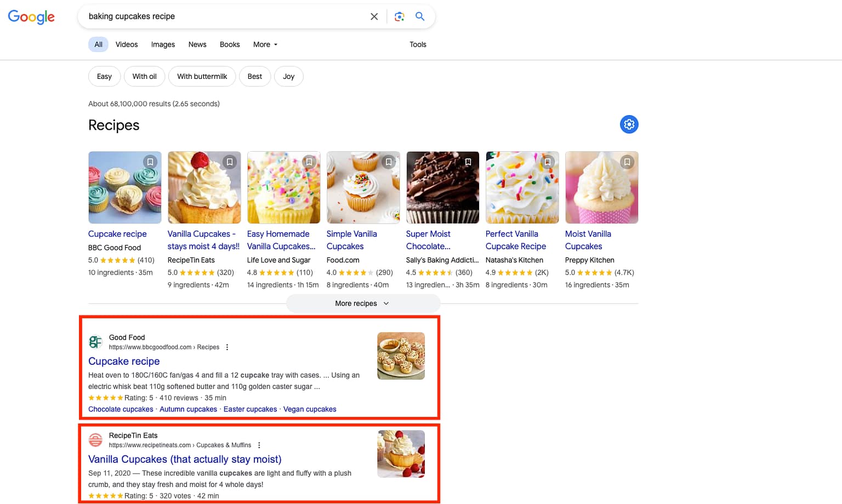842x504 pixels.
Task: Click the Chocolate cupcakes related link
Action: (121, 409)
